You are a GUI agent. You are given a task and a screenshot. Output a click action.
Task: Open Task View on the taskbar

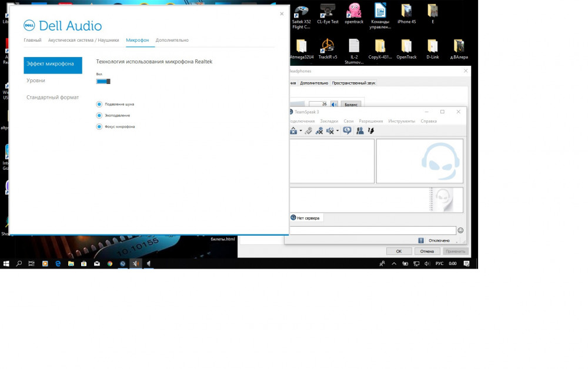pos(32,264)
